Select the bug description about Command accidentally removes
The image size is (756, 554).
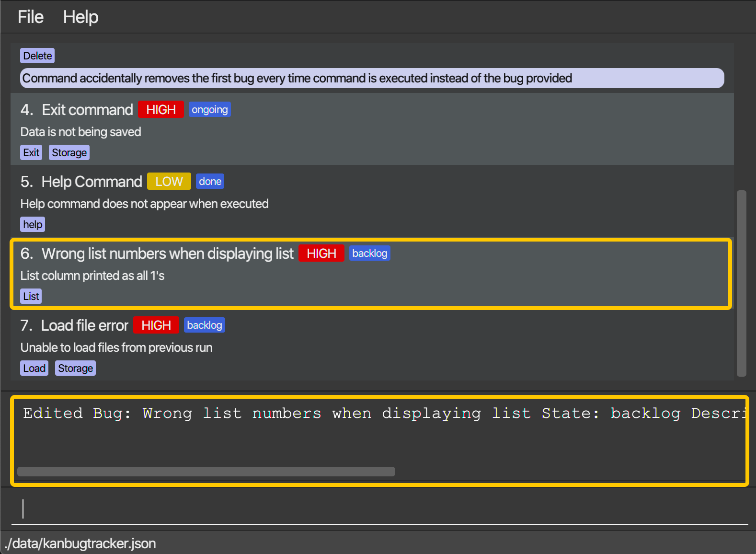372,78
